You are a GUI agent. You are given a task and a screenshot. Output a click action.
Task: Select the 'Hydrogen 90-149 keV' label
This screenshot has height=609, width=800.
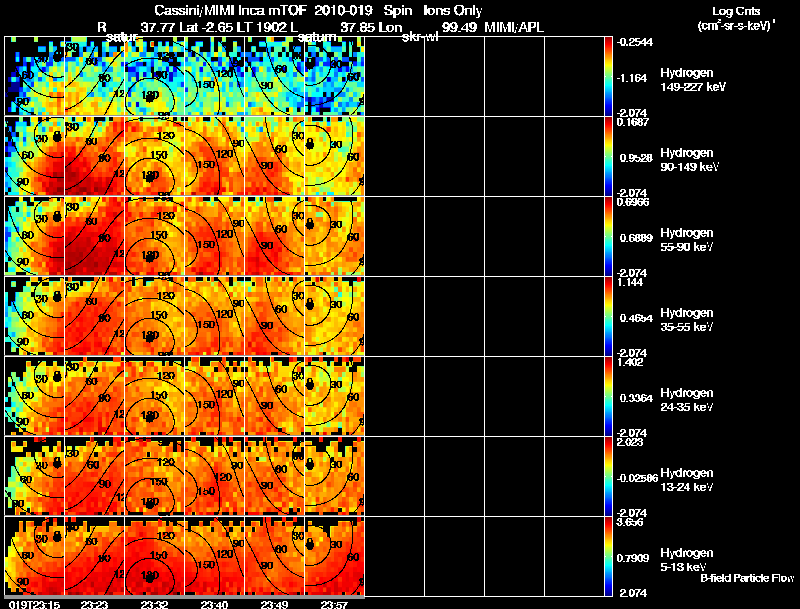tap(689, 160)
